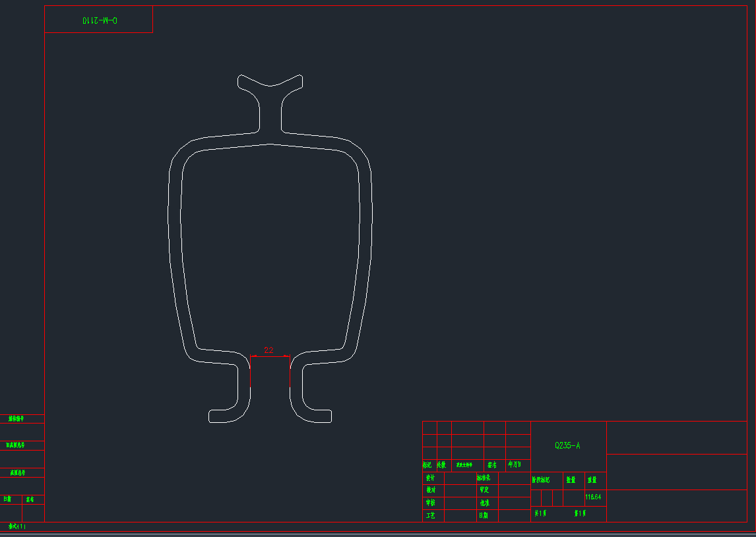Click the 校对 label cell
756x537 pixels.
pos(430,490)
